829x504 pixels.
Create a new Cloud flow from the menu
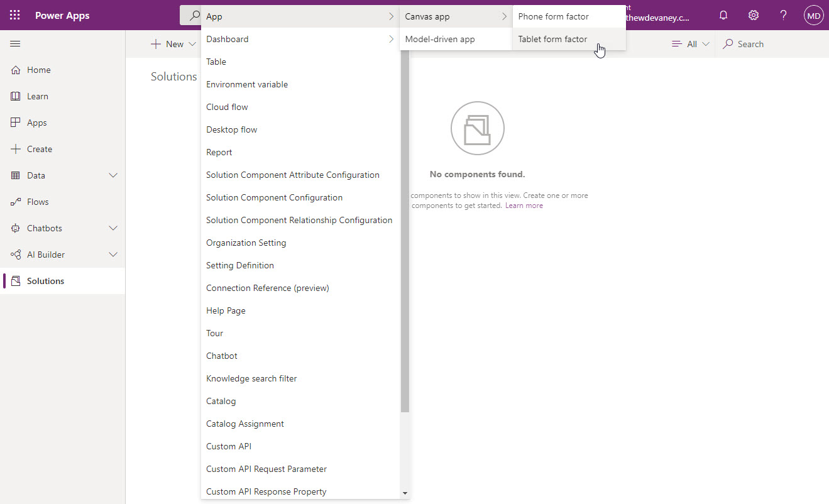[x=226, y=106]
